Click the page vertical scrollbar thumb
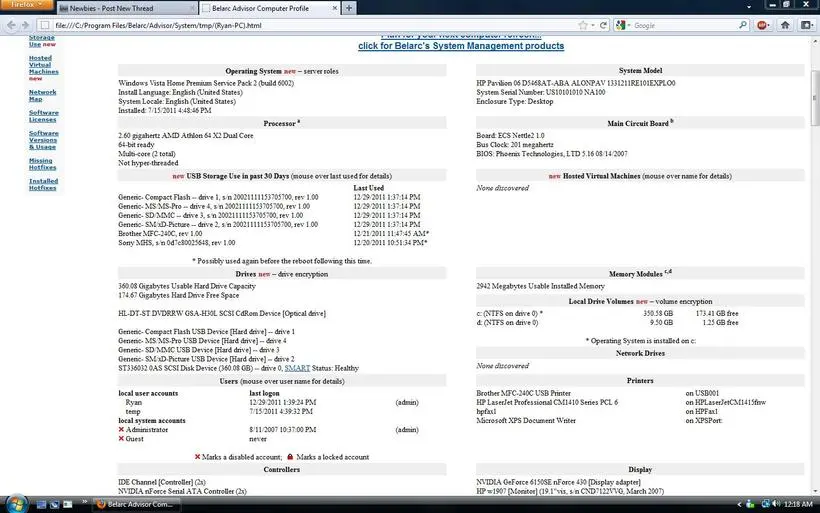The width and height of the screenshot is (820, 513). (x=815, y=98)
